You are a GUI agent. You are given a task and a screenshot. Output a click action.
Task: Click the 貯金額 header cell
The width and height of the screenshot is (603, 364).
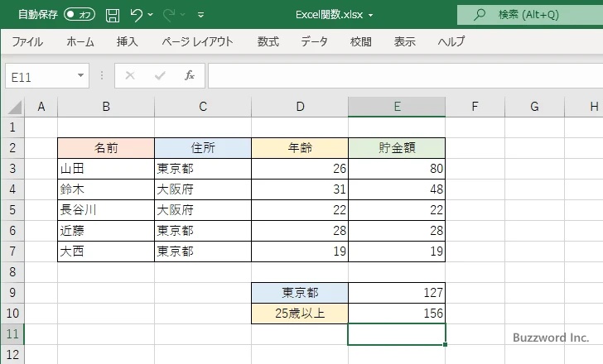tap(397, 148)
